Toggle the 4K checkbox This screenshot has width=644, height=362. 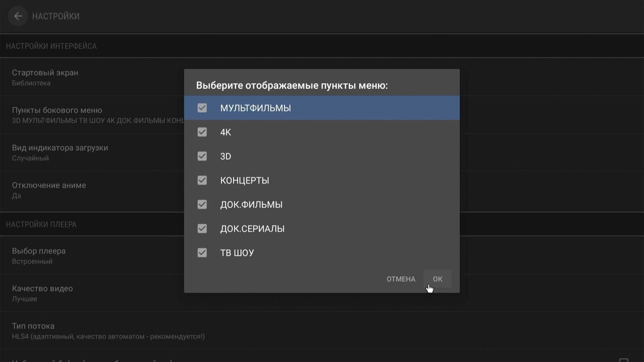202,132
